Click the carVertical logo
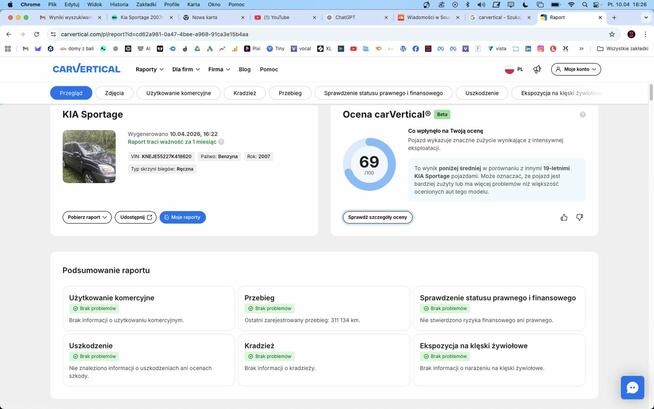This screenshot has width=654, height=409. click(x=86, y=69)
